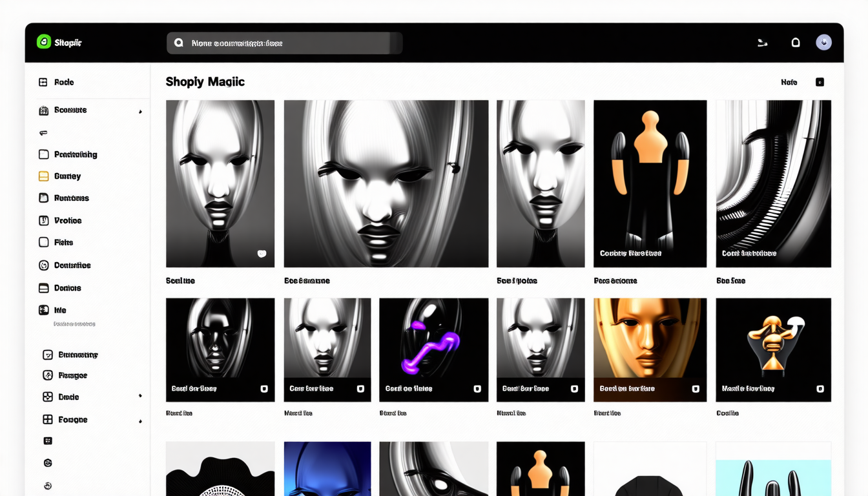Click the green Shopify logo icon

tap(44, 42)
